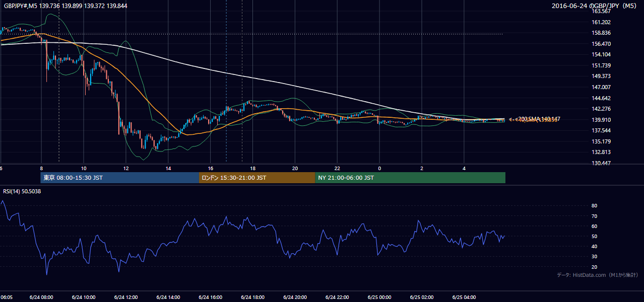The image size is (644, 302).
Task: Click price axis value 144.642
Action: pos(601,98)
